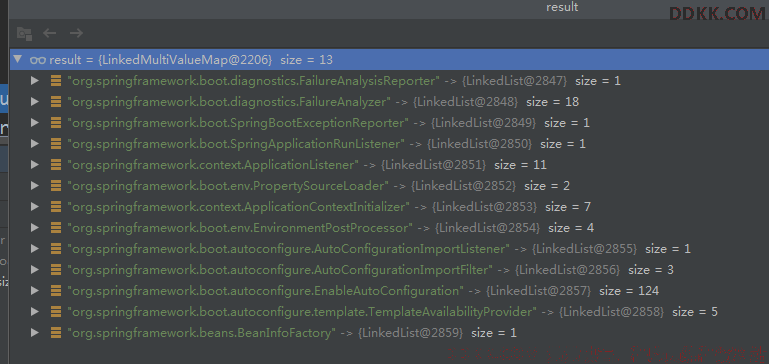Click the field icon of ApplicationContextInitializer row

click(x=56, y=207)
